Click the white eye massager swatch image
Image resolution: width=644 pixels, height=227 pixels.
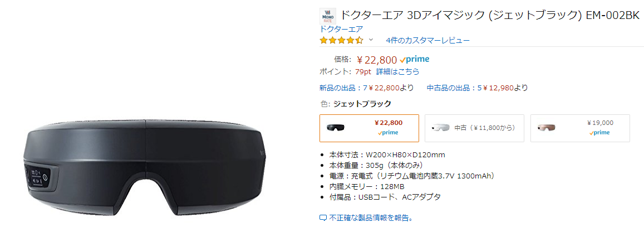(x=440, y=128)
